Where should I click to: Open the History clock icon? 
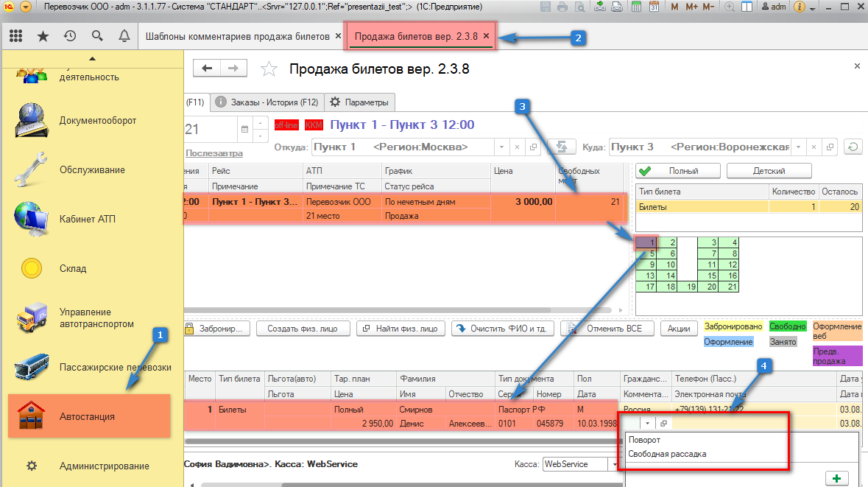click(70, 36)
